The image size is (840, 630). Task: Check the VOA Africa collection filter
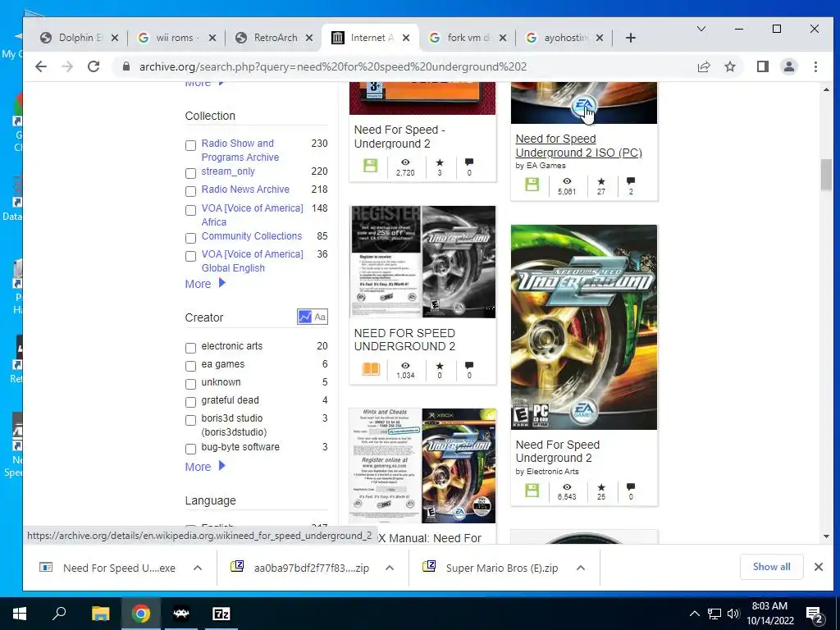click(190, 210)
